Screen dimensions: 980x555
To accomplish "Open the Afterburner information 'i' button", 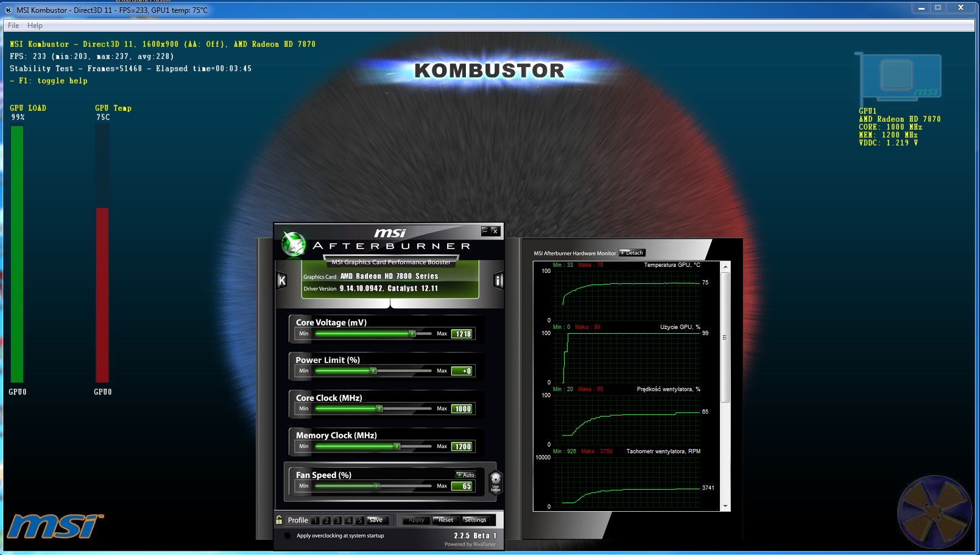I will (x=498, y=280).
